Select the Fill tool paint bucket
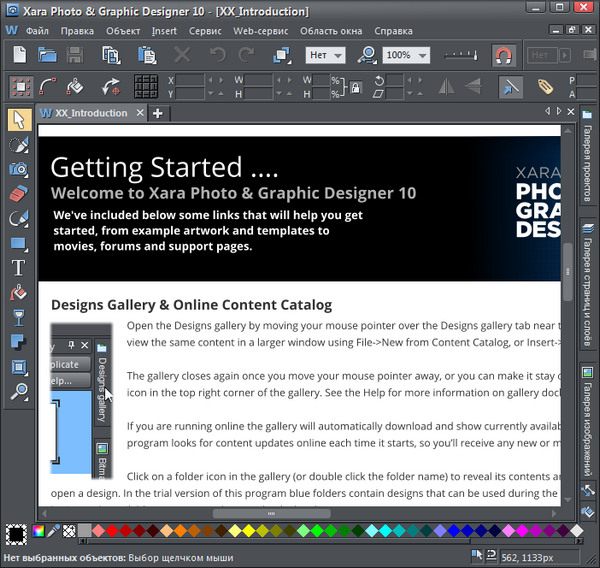600x568 pixels. 18,293
